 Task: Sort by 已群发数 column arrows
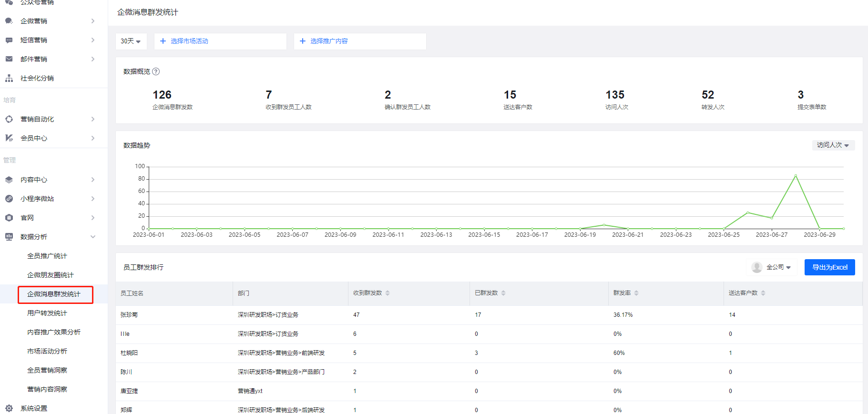pos(503,293)
